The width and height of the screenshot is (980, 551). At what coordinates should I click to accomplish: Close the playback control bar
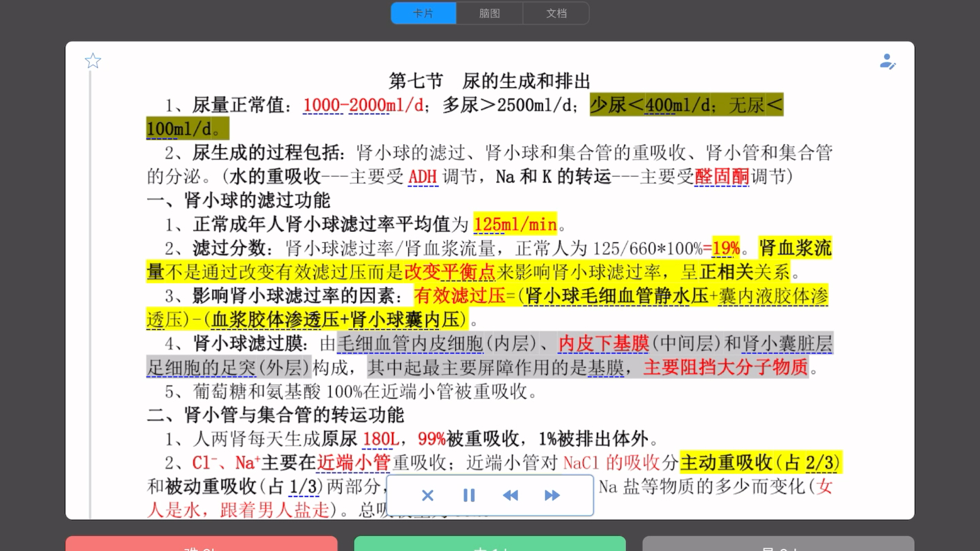427,495
